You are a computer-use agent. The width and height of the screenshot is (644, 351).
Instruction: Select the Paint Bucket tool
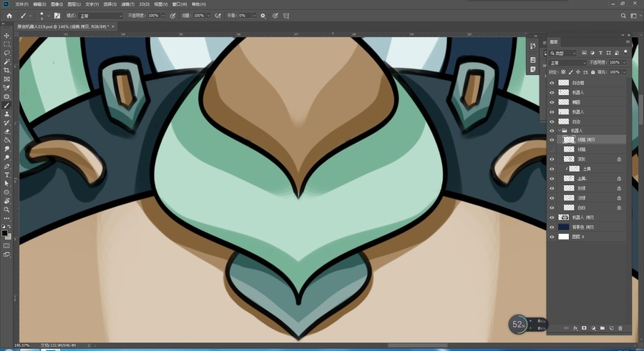point(6,140)
